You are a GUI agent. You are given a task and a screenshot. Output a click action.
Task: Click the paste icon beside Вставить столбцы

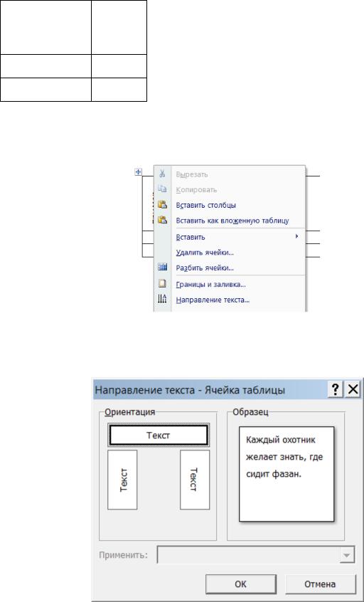(x=163, y=205)
